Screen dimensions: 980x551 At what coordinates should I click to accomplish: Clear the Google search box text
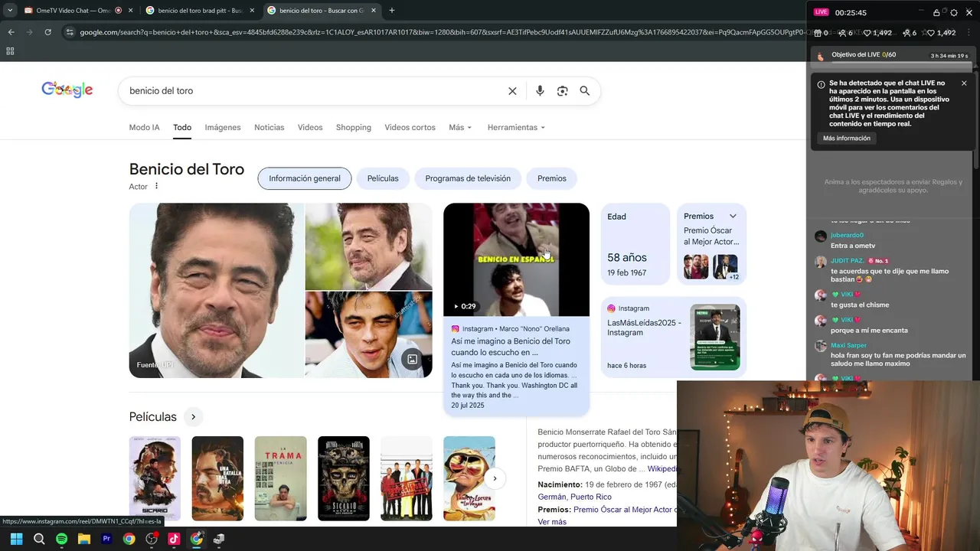(x=512, y=91)
